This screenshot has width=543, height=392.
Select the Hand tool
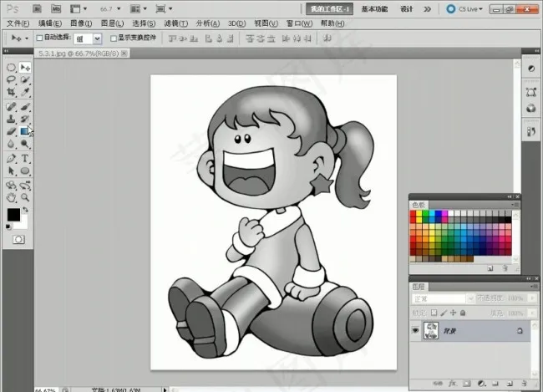coord(11,198)
